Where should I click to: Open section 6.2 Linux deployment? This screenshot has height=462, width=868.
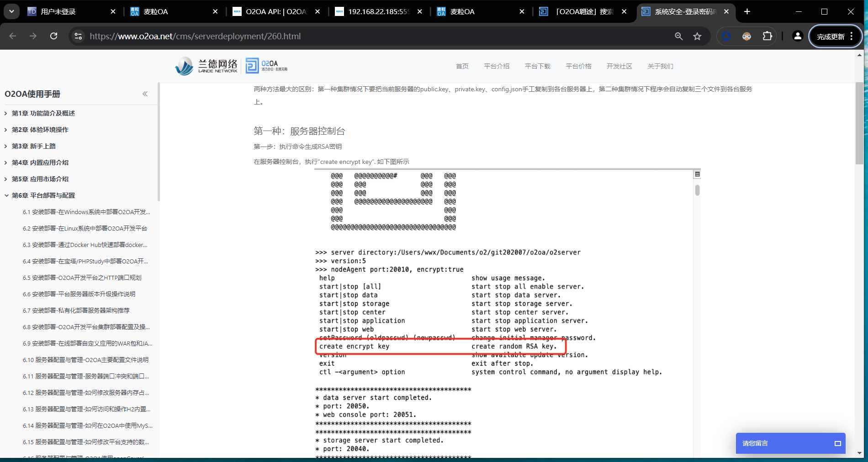pos(85,228)
